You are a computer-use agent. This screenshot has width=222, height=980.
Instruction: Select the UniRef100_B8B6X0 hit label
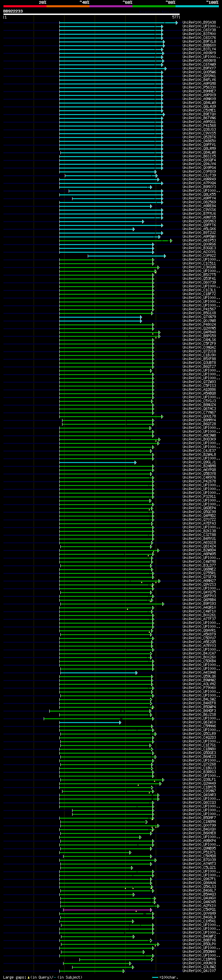click(x=199, y=45)
